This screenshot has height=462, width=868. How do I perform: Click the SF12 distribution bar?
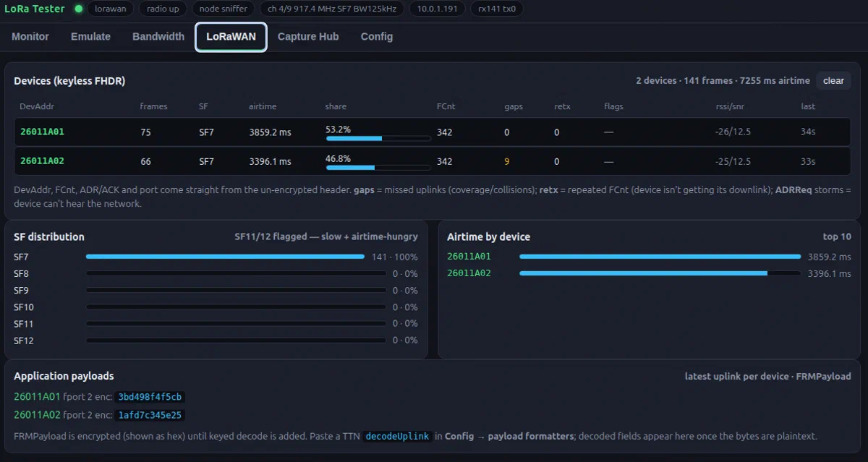236,340
